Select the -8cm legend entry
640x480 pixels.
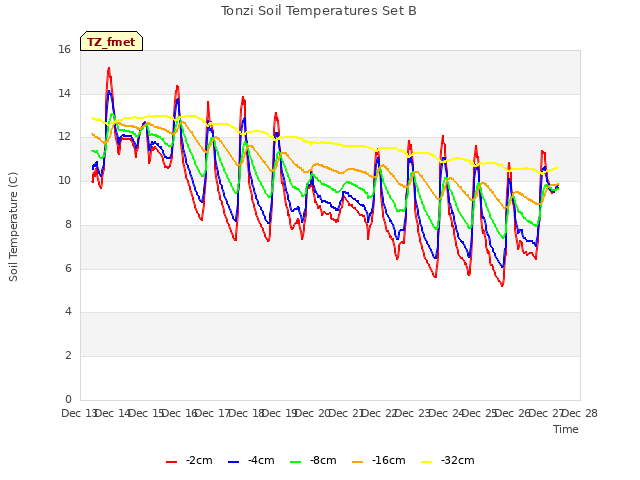pos(313,460)
